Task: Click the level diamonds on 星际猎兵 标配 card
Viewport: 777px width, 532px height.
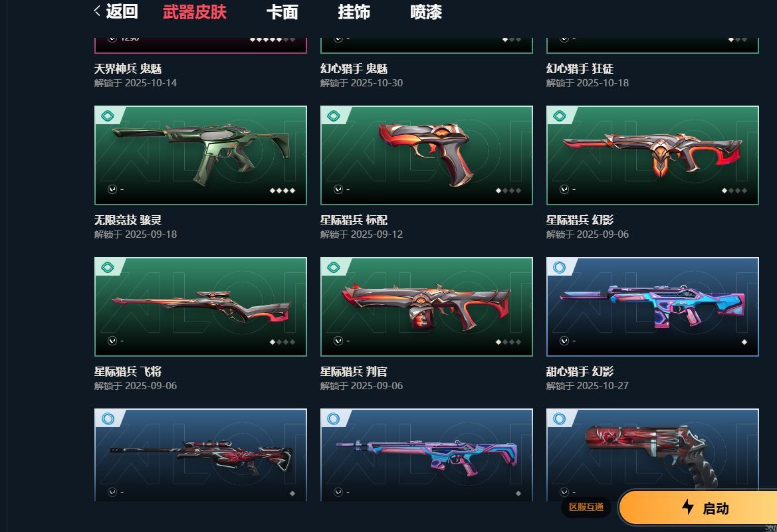Action: click(x=508, y=190)
